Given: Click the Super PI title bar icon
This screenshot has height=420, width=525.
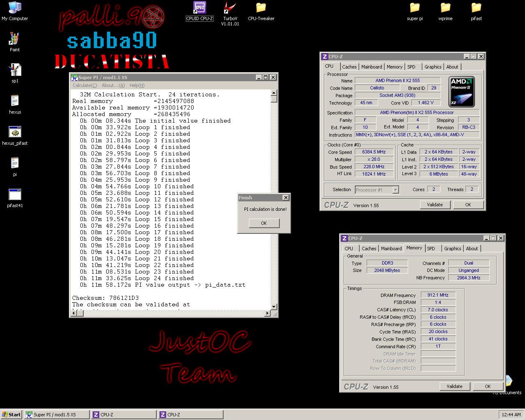Looking at the screenshot, I should (x=74, y=77).
